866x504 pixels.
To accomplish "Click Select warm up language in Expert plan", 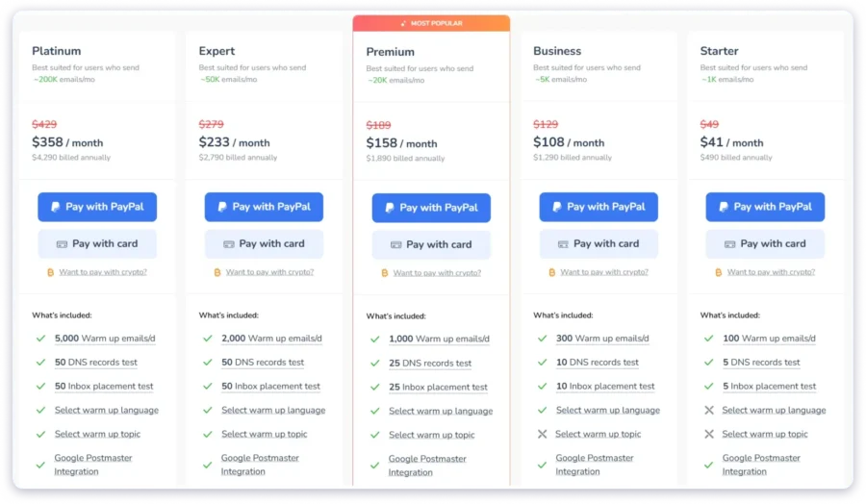I will click(273, 410).
